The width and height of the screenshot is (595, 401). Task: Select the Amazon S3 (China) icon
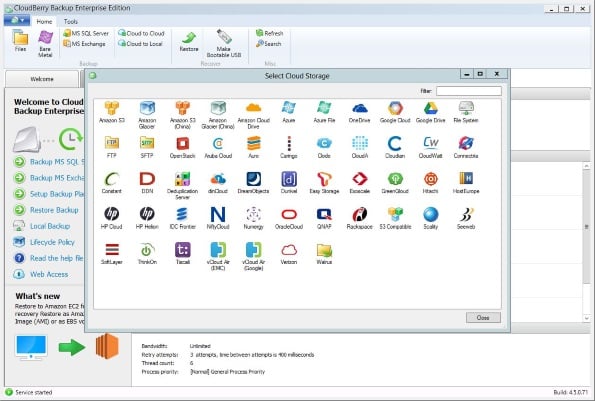click(x=183, y=115)
